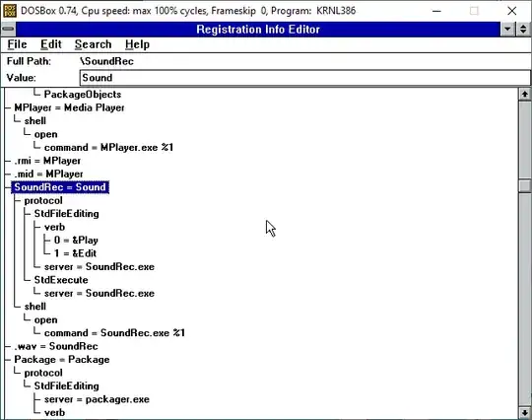Open the File menu

click(17, 44)
